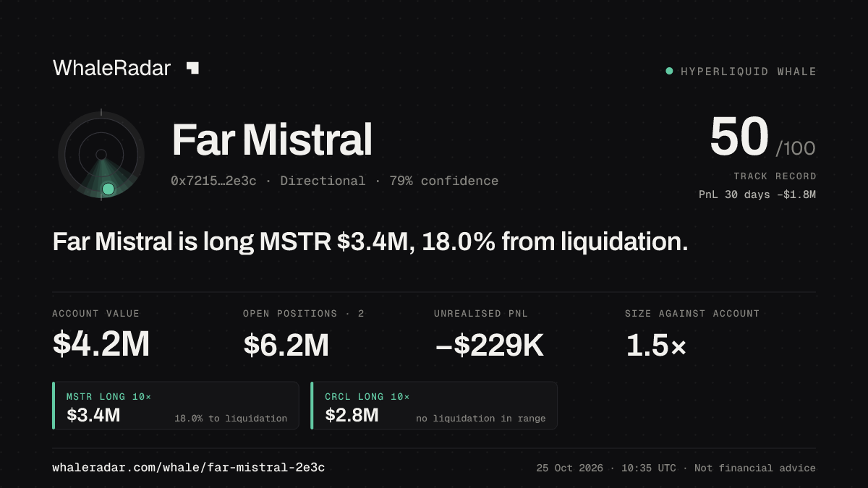
Task: Click the $3.4M MSTR position size
Action: 93,415
